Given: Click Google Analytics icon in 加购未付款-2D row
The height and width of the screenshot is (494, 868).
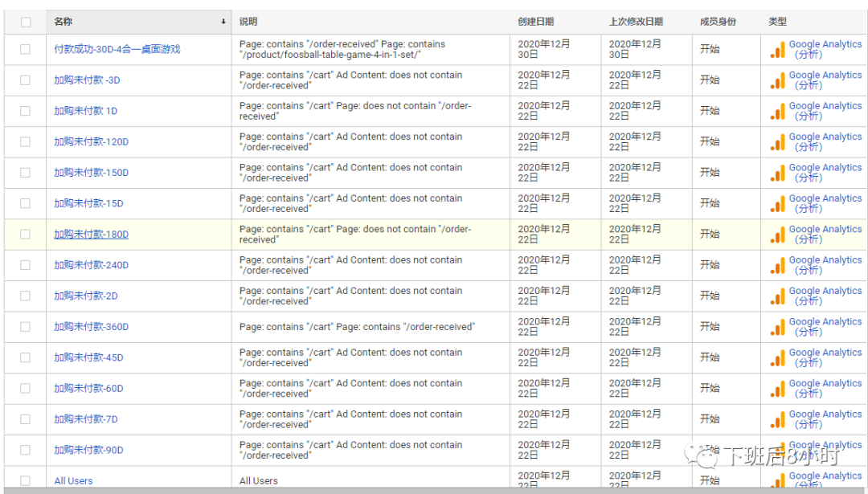Looking at the screenshot, I should click(777, 297).
